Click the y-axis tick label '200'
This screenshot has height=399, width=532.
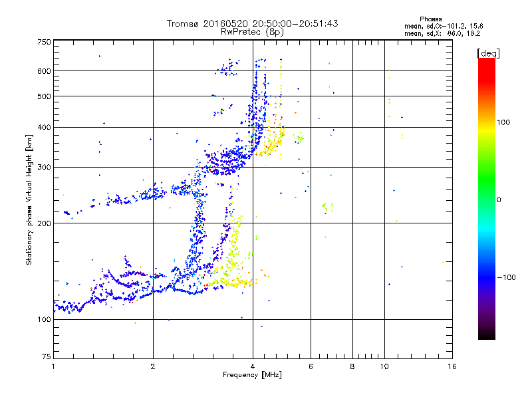coord(44,223)
